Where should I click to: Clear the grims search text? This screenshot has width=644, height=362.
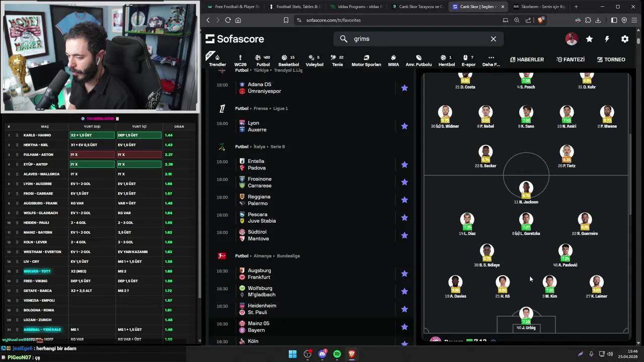pyautogui.click(x=494, y=39)
